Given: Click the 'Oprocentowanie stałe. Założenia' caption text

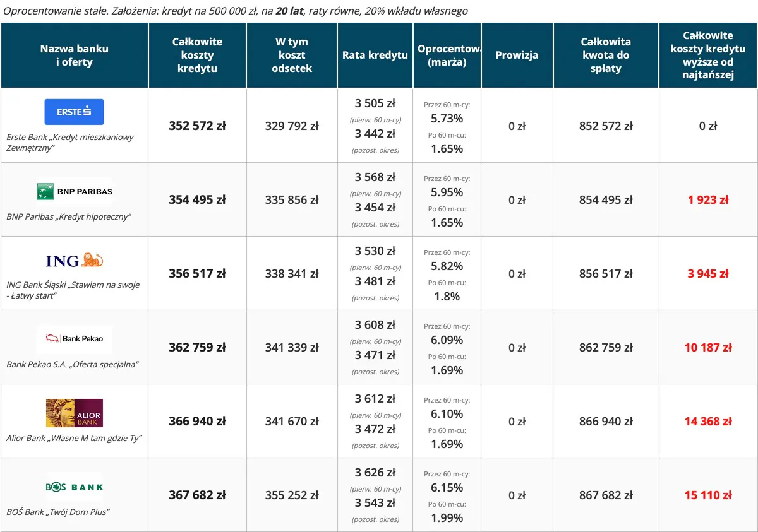Looking at the screenshot, I should pyautogui.click(x=236, y=11).
